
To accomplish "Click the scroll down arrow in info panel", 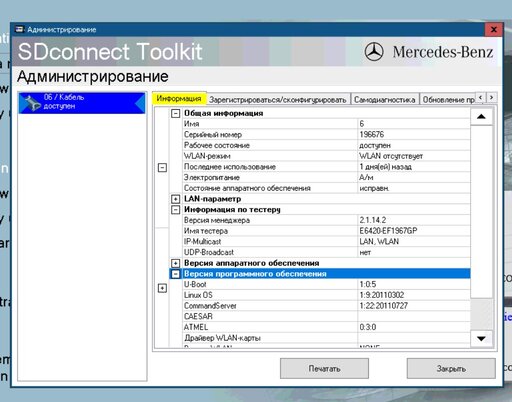I will [481, 339].
